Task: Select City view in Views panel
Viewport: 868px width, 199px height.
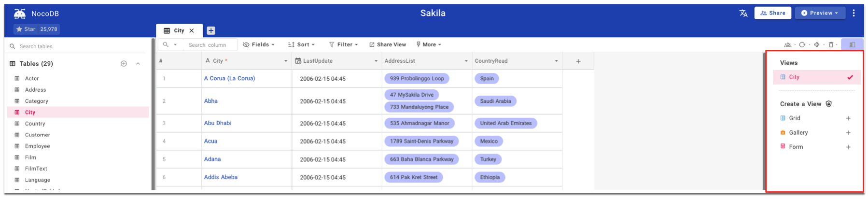Action: (x=816, y=77)
